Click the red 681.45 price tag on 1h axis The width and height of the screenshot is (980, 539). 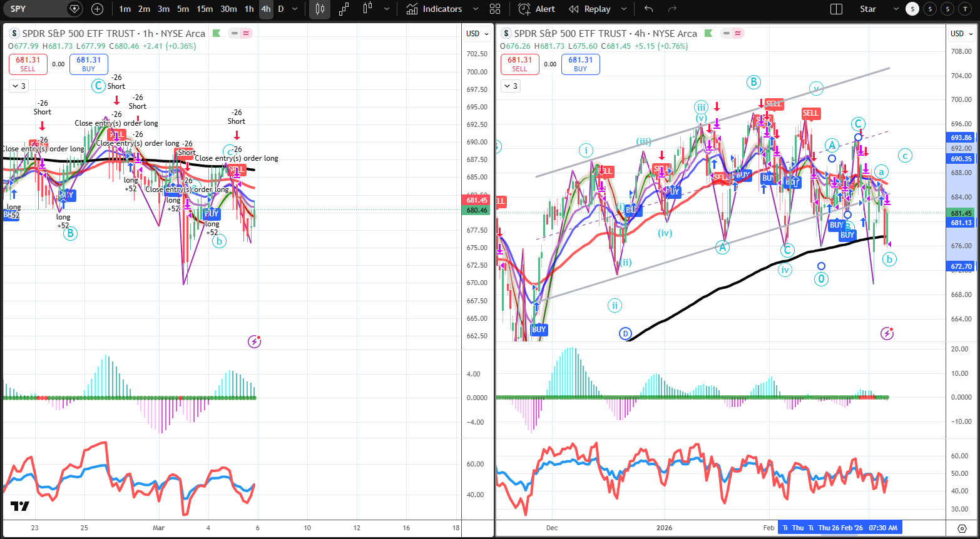coord(477,200)
